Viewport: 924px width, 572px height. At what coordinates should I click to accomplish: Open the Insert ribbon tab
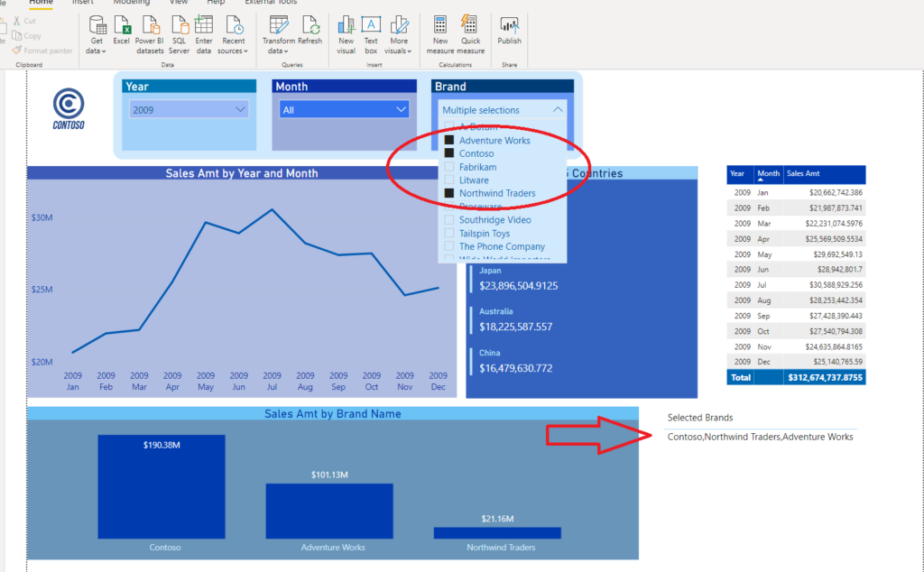point(82,3)
